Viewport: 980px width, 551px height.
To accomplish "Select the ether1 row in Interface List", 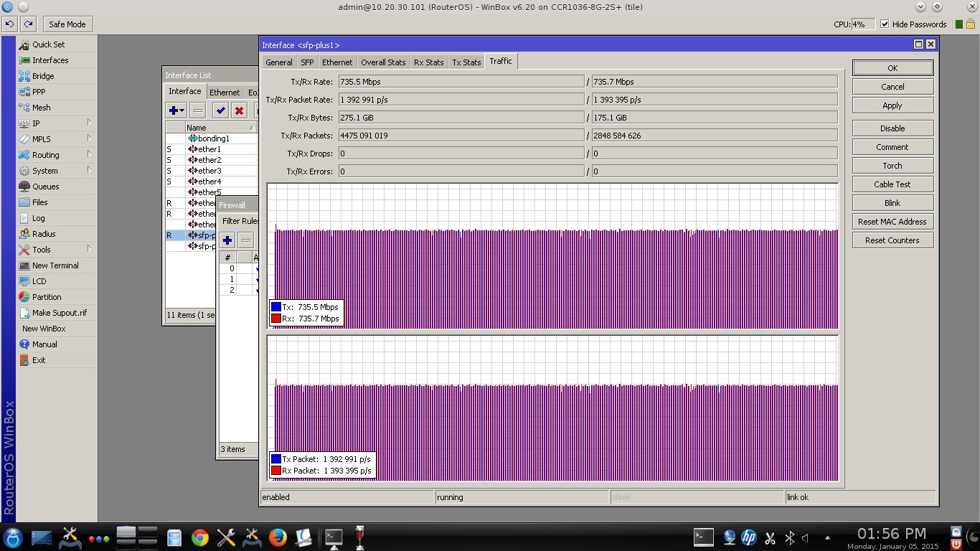I will click(x=209, y=149).
